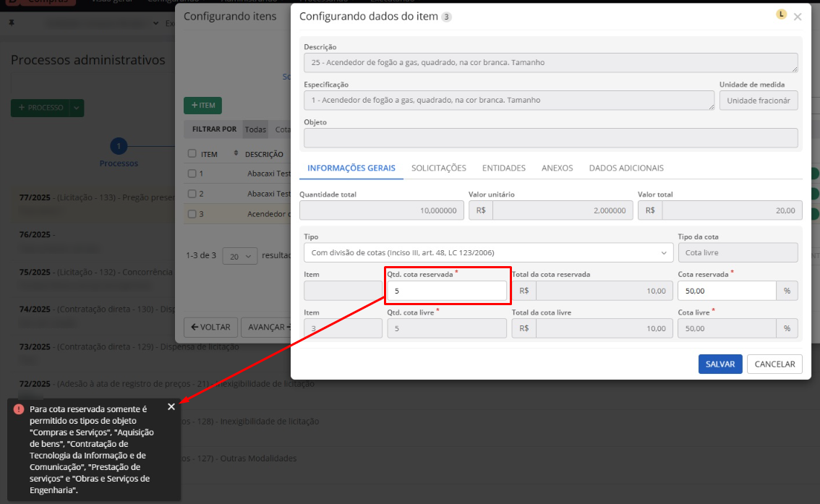Click the SALVAR button
Screen dimensions: 820x504
pyautogui.click(x=720, y=364)
